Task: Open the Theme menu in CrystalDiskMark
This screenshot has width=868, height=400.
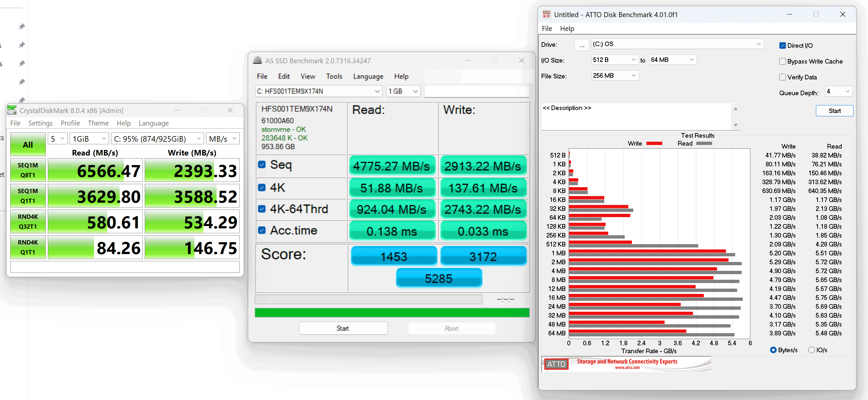Action: [98, 123]
